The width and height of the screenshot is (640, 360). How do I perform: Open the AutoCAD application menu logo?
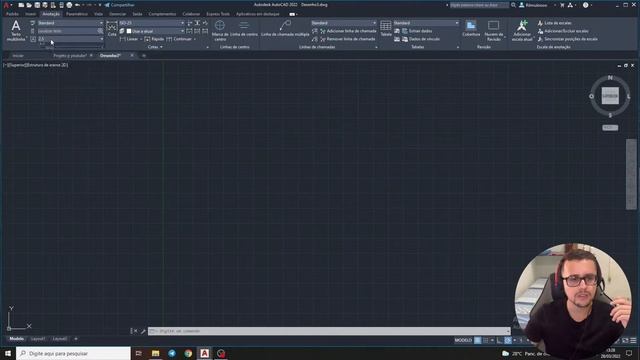tap(6, 5)
